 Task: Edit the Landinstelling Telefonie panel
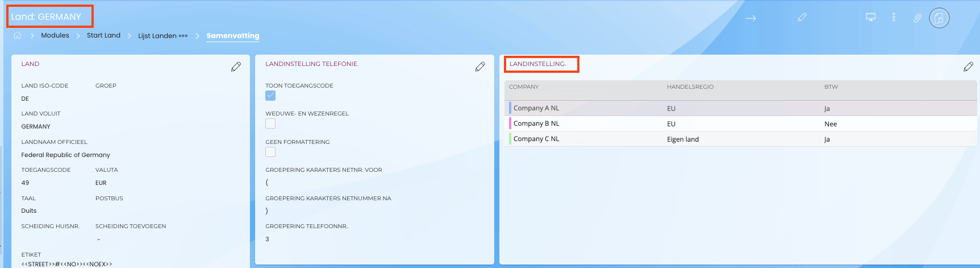pos(480,67)
